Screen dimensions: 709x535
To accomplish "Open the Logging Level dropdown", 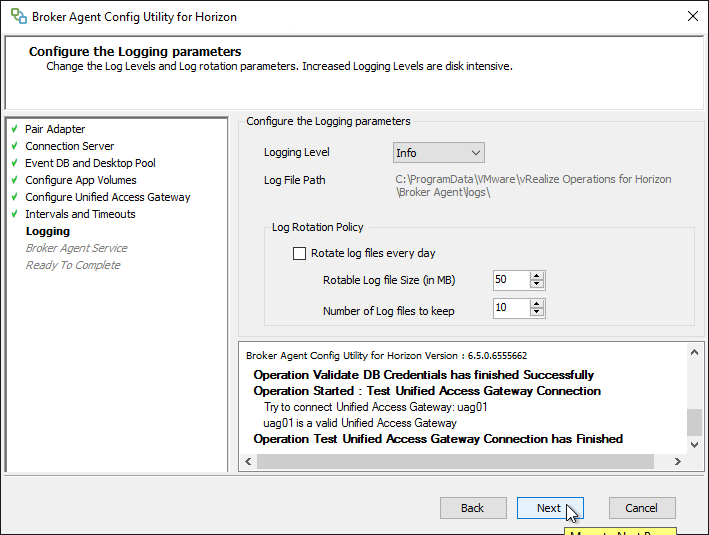I will click(439, 153).
